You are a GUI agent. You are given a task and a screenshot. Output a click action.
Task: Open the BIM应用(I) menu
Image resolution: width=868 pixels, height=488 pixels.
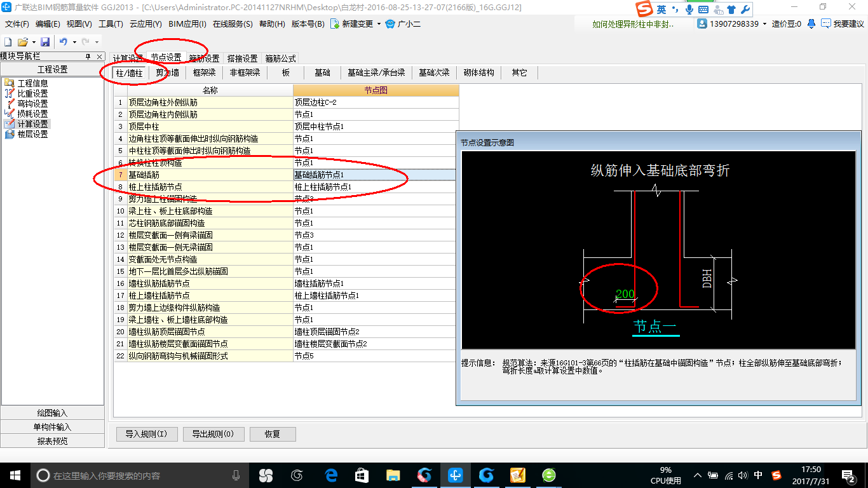pyautogui.click(x=187, y=24)
